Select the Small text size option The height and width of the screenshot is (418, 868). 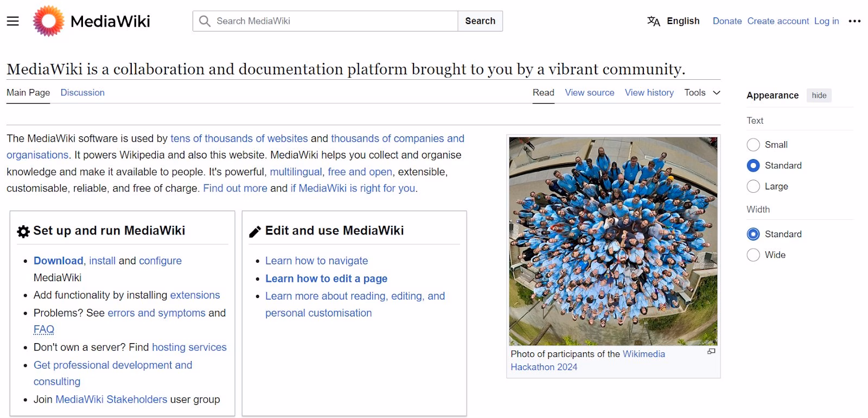coord(753,144)
